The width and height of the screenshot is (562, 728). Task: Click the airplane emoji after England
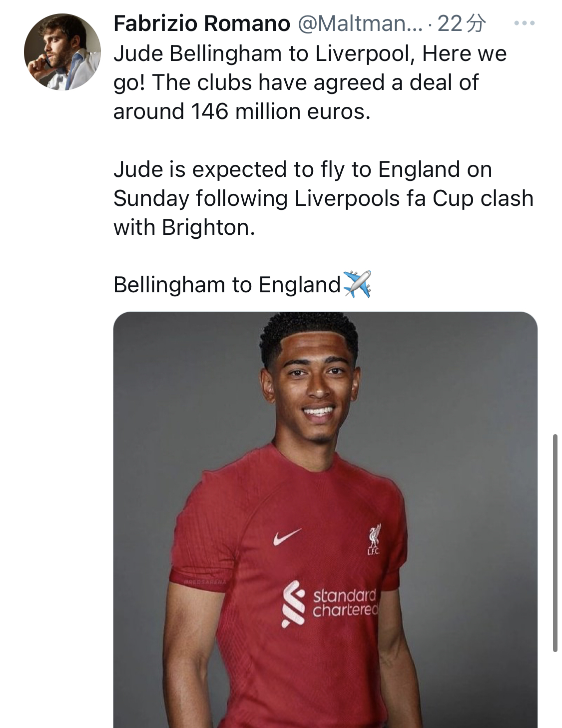358,284
